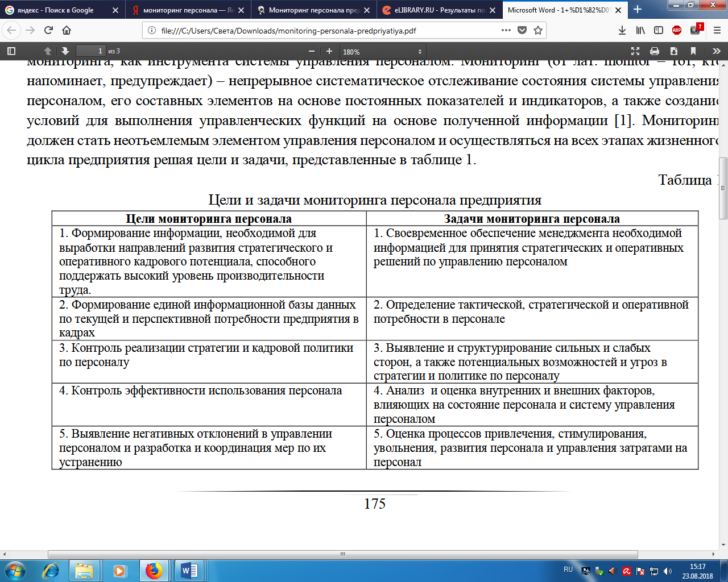This screenshot has width=728, height=582.
Task: Open the volume control in tray
Action: pos(668,571)
